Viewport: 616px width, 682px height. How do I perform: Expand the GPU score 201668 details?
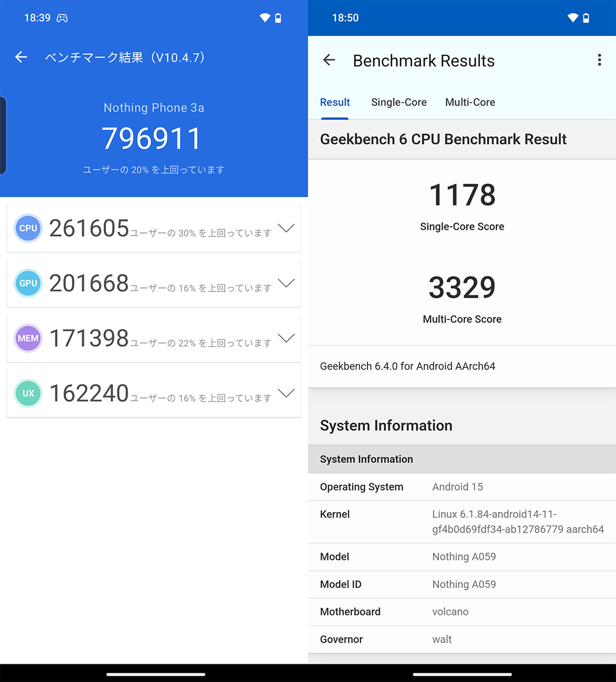click(x=286, y=283)
